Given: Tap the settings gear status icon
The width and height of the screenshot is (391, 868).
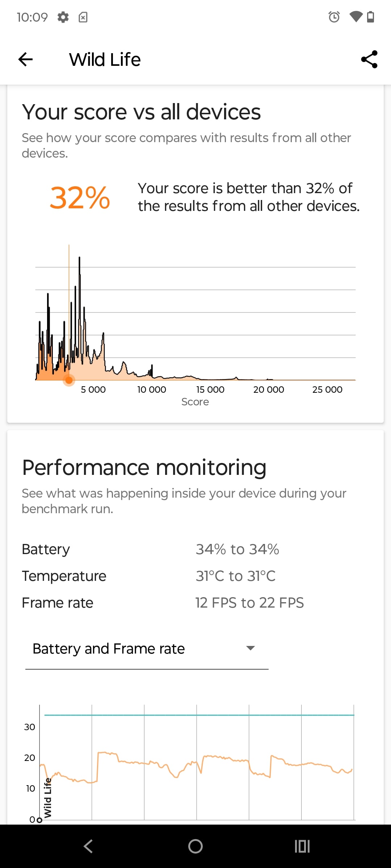Looking at the screenshot, I should [x=63, y=17].
